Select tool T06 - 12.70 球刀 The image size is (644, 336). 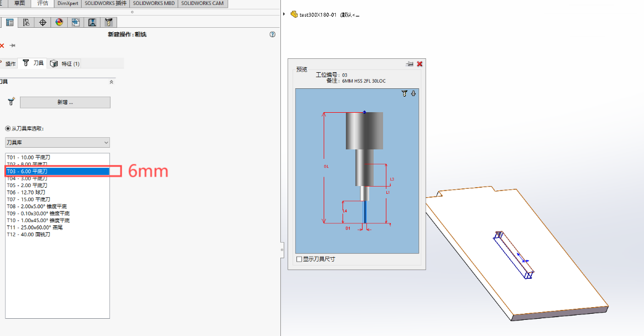(x=57, y=192)
